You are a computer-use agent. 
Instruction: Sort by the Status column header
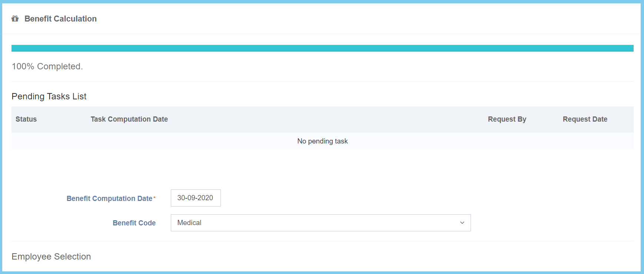(26, 119)
